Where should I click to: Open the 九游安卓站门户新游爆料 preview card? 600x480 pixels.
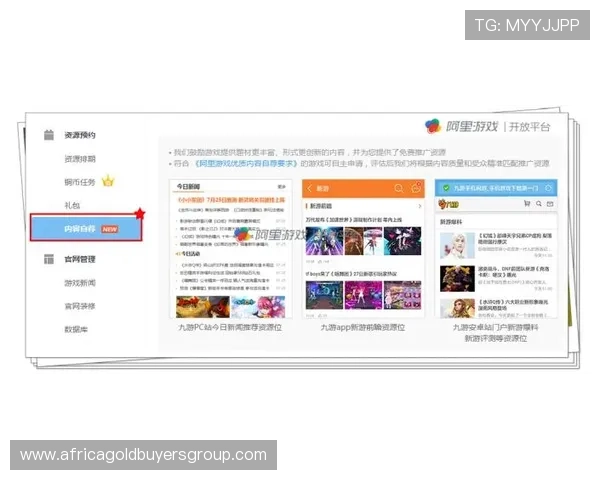(496, 248)
